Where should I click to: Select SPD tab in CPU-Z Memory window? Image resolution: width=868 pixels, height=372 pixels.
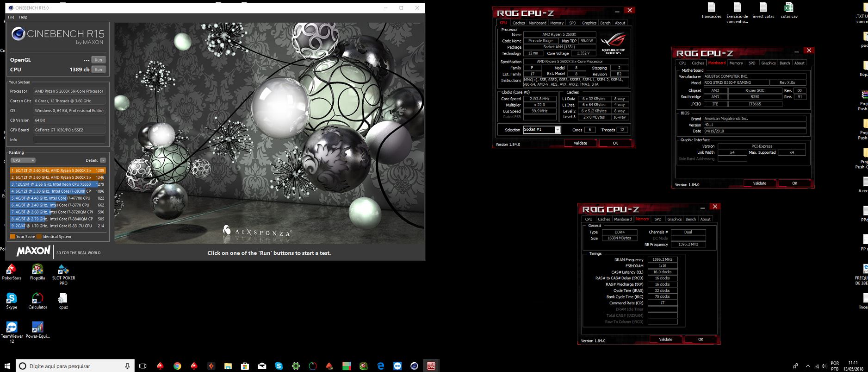(x=658, y=219)
